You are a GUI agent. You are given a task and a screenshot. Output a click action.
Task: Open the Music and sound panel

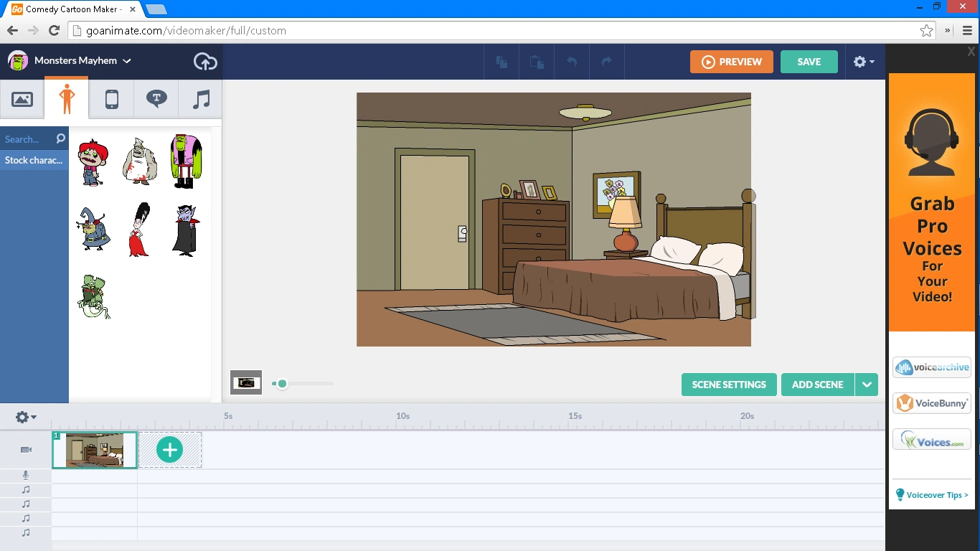[199, 98]
